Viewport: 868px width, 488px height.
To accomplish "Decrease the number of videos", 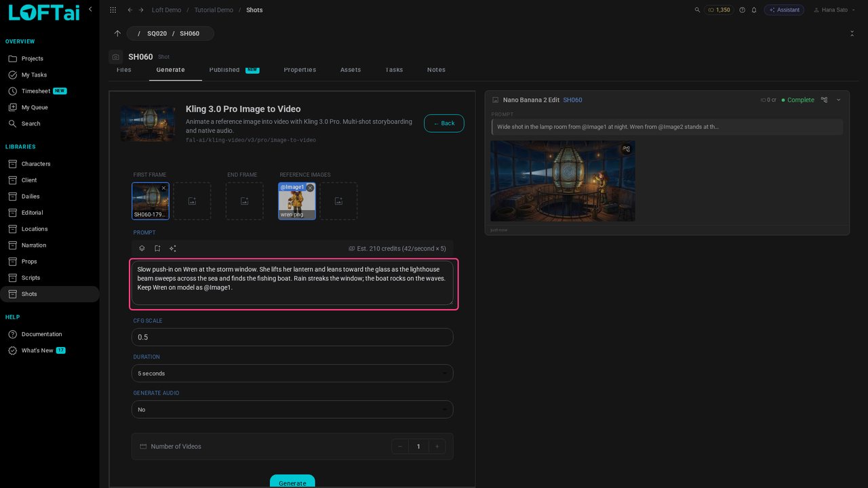I will click(x=400, y=447).
